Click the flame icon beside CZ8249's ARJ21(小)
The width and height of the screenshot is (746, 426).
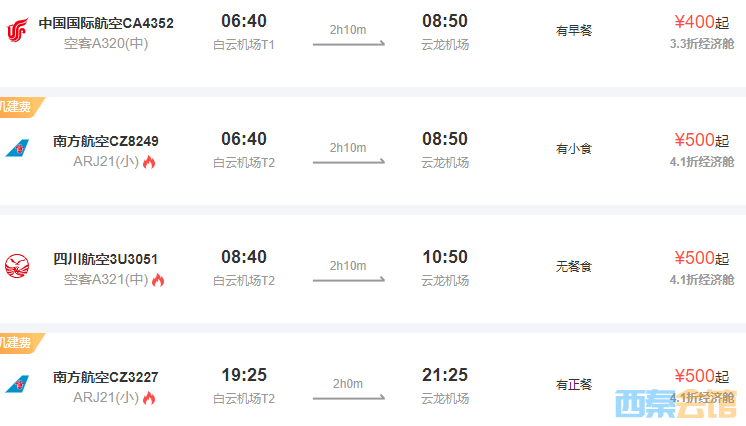[x=149, y=162]
